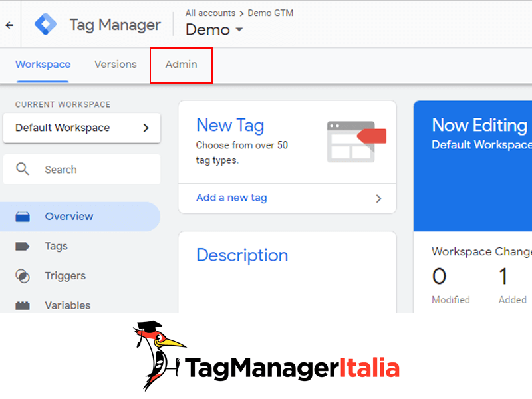Expand the Default Workspace selector
Viewport: 532px width, 399px height.
coord(82,128)
